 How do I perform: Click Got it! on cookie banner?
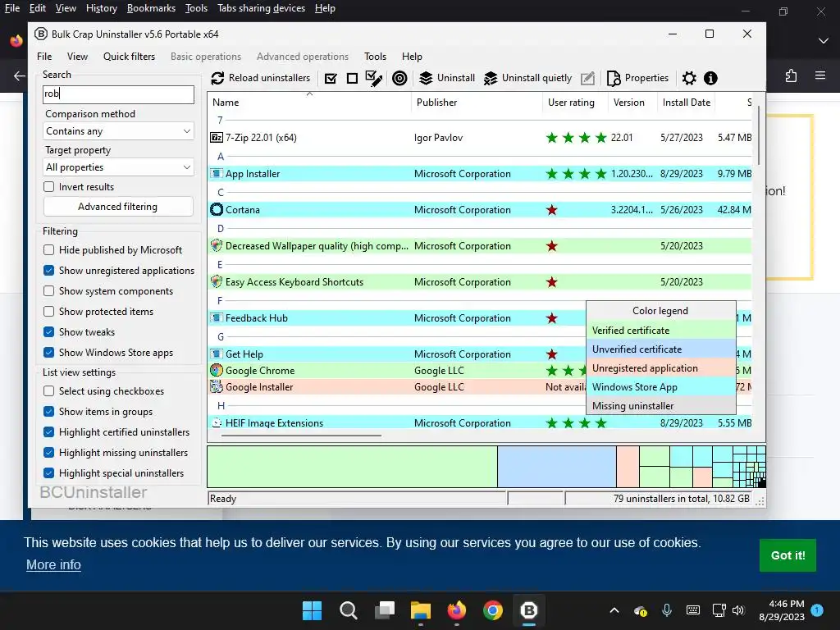[787, 555]
